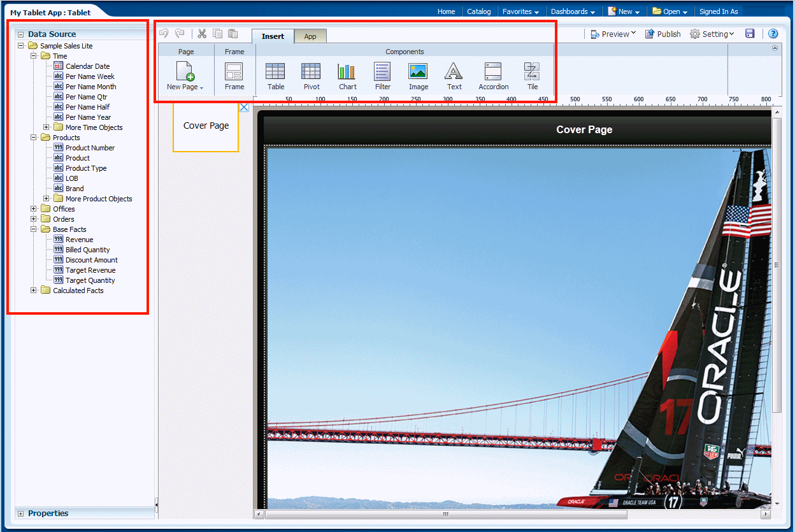Viewport: 795px width, 532px height.
Task: Open Help with the question mark icon
Action: pos(773,34)
